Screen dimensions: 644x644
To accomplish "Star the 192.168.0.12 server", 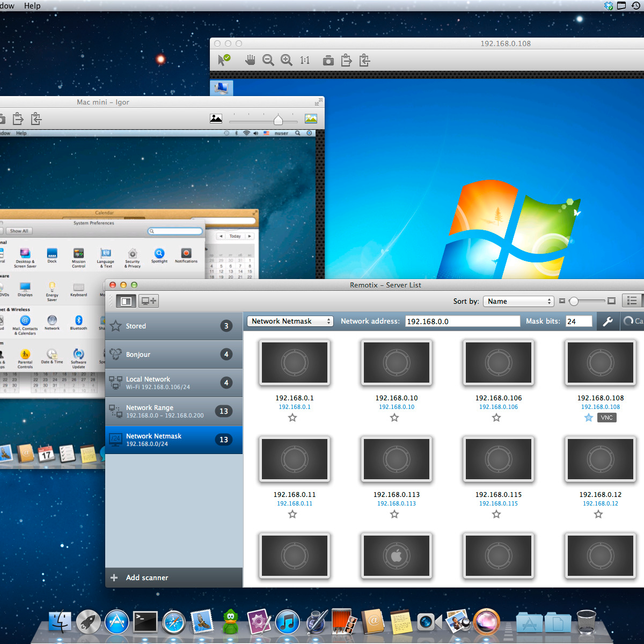I will coord(598,514).
